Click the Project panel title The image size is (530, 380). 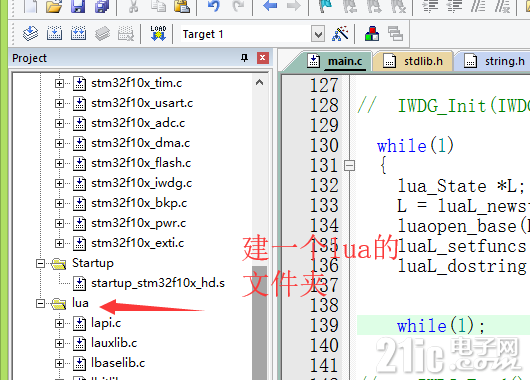29,58
